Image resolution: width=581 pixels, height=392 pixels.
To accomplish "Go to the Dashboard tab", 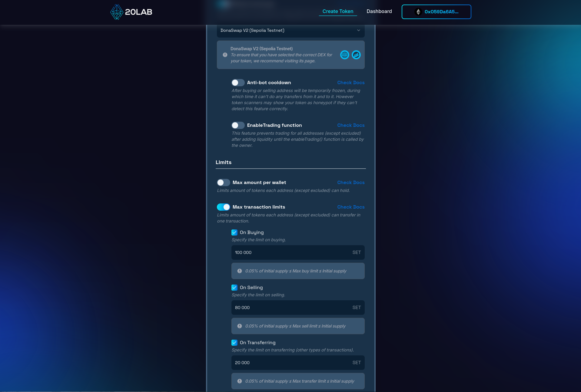I will click(x=379, y=12).
